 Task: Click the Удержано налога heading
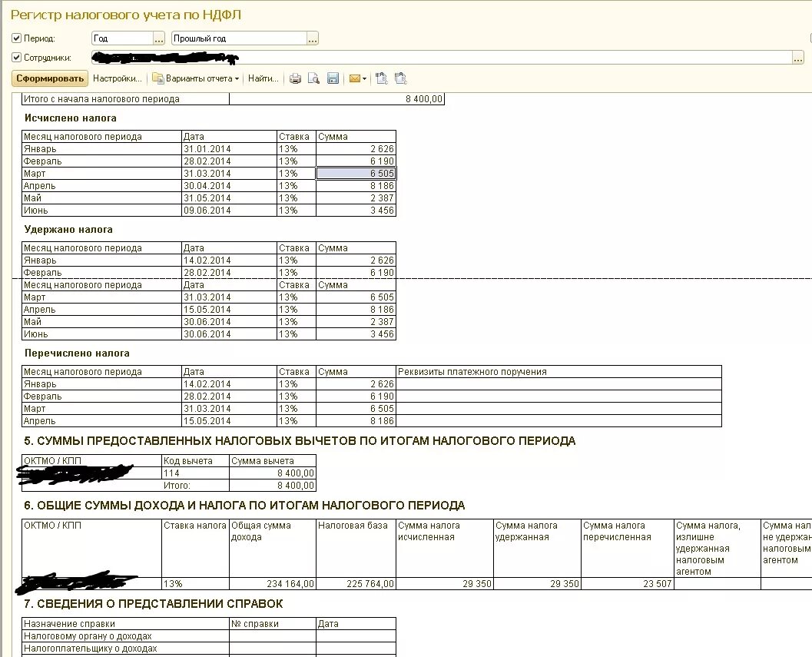68,230
